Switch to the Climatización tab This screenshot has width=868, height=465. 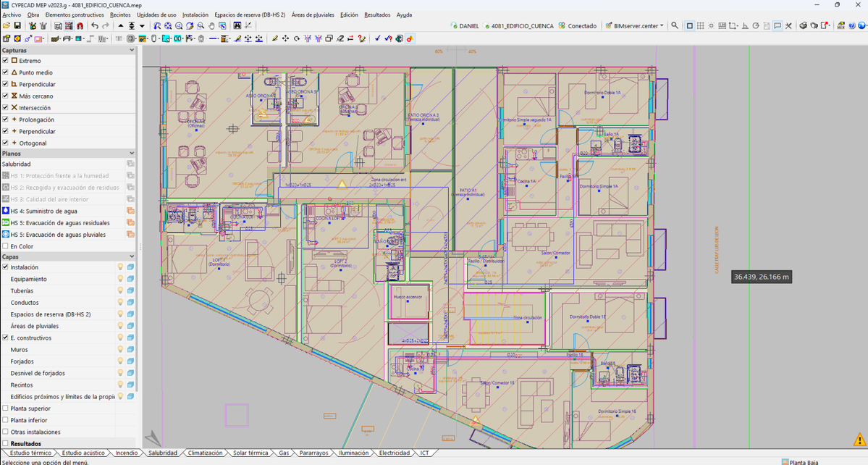coord(205,453)
